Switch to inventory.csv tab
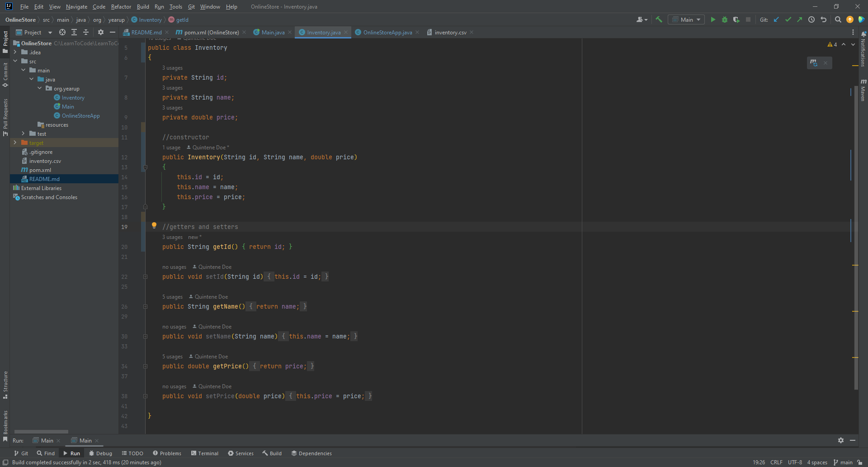Image resolution: width=868 pixels, height=467 pixels. 450,32
